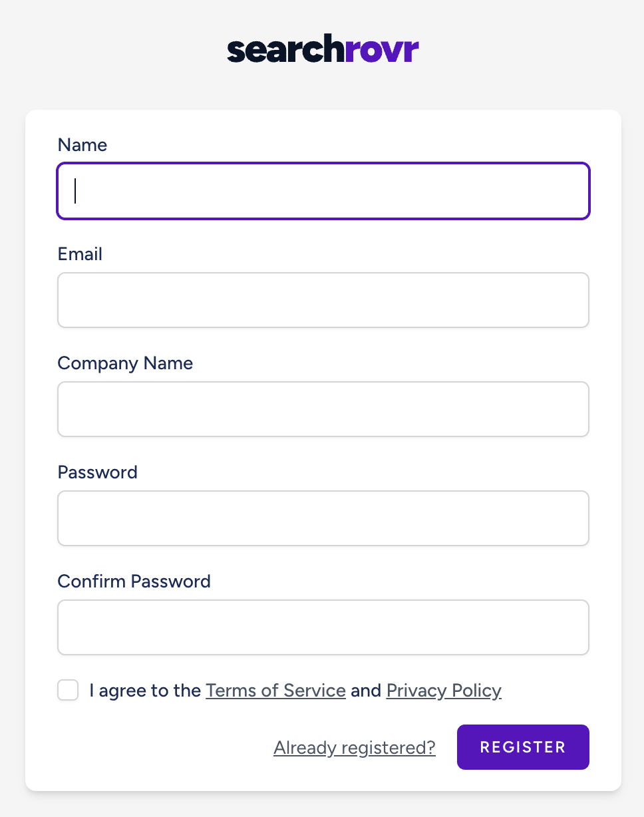
Task: Focus the Name input field
Action: (323, 191)
